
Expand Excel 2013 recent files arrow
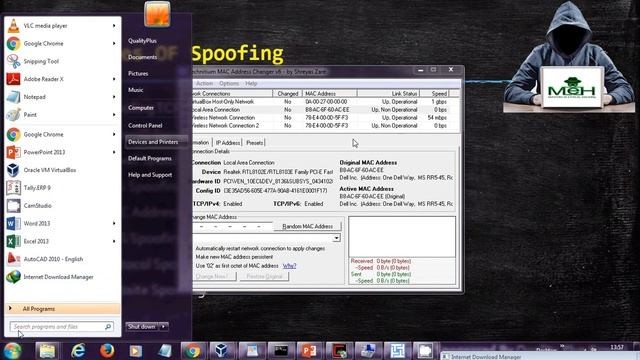pyautogui.click(x=114, y=241)
